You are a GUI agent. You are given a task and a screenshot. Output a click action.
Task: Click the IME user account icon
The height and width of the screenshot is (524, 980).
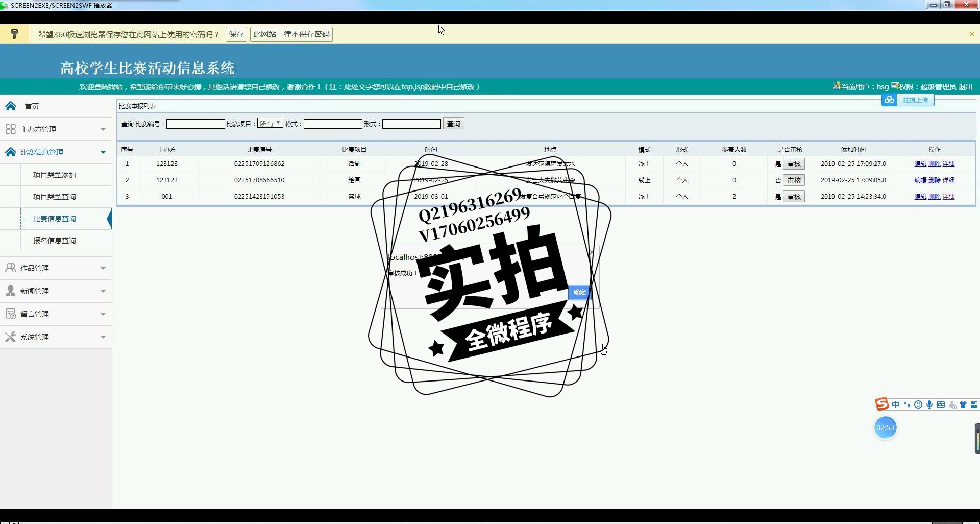952,404
